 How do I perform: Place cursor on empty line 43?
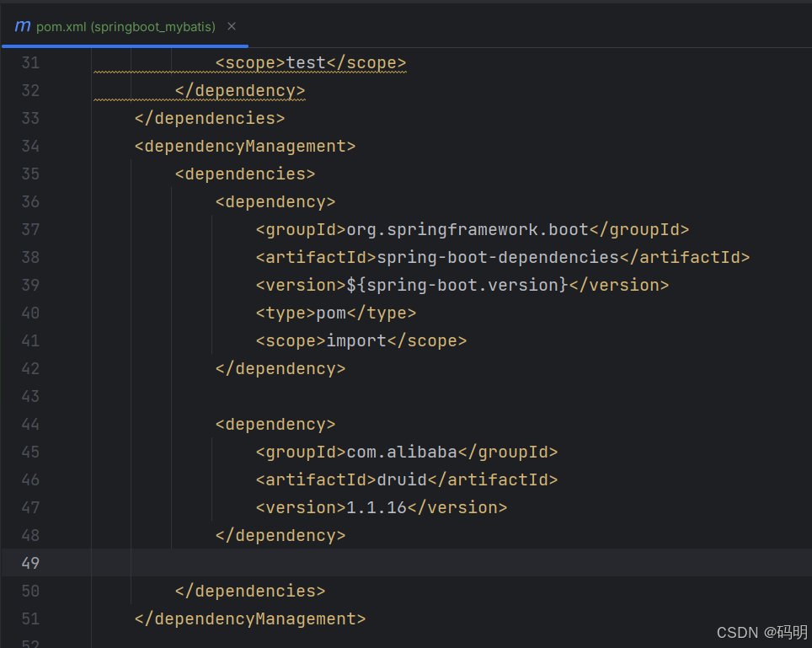coord(253,396)
